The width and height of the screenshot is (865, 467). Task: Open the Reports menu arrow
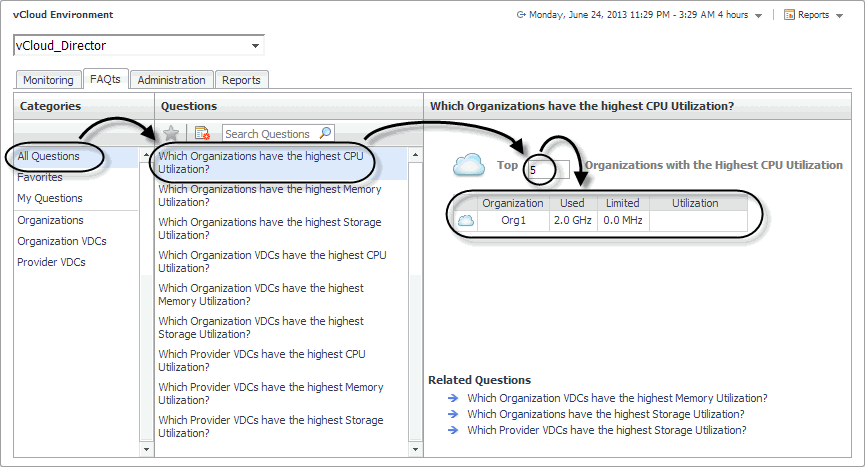point(838,16)
